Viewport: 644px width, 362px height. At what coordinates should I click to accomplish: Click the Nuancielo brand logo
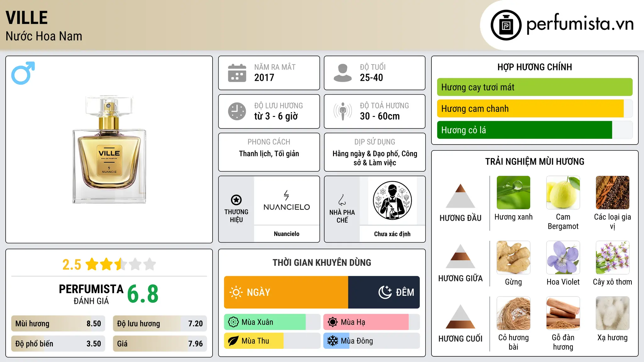coord(286,200)
